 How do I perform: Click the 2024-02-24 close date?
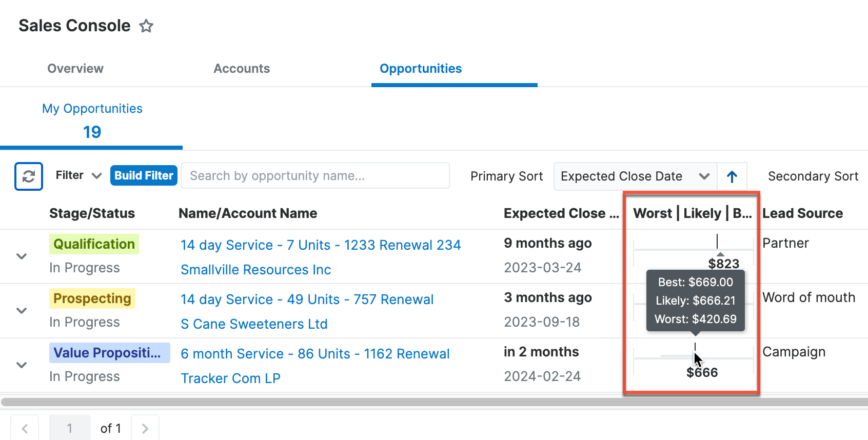pos(542,376)
